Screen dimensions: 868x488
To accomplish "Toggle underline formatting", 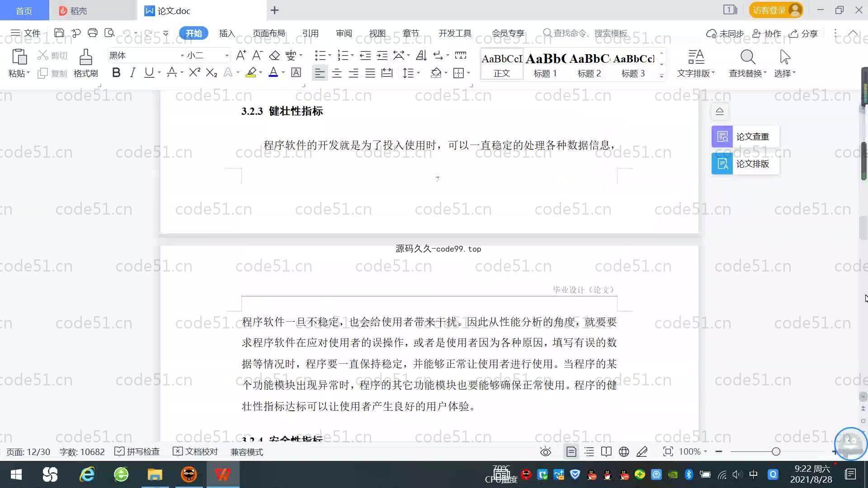I will 149,73.
